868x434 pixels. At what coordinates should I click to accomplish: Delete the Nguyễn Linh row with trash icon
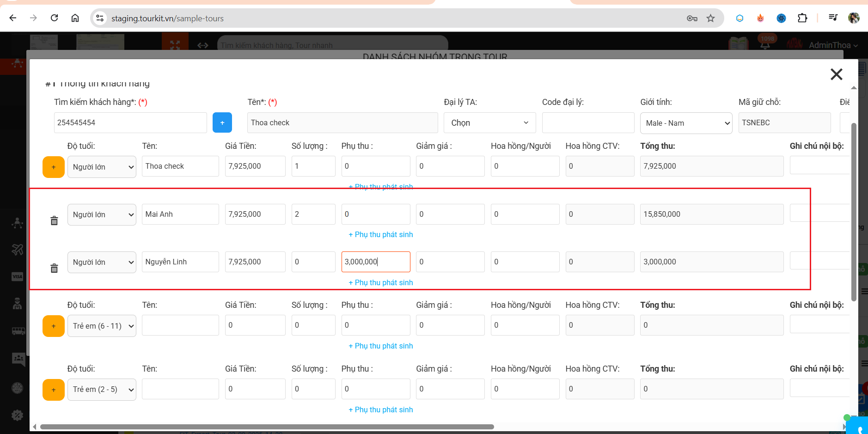click(54, 268)
